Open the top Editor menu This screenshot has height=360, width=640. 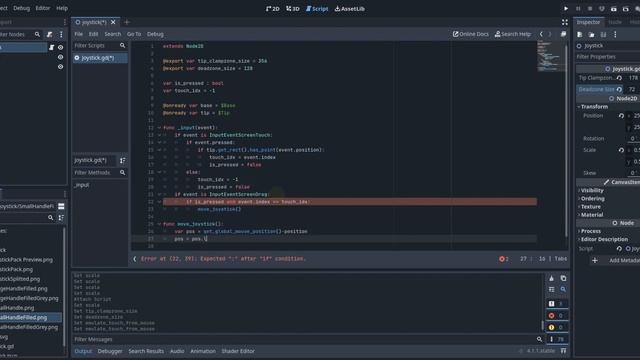[42, 8]
